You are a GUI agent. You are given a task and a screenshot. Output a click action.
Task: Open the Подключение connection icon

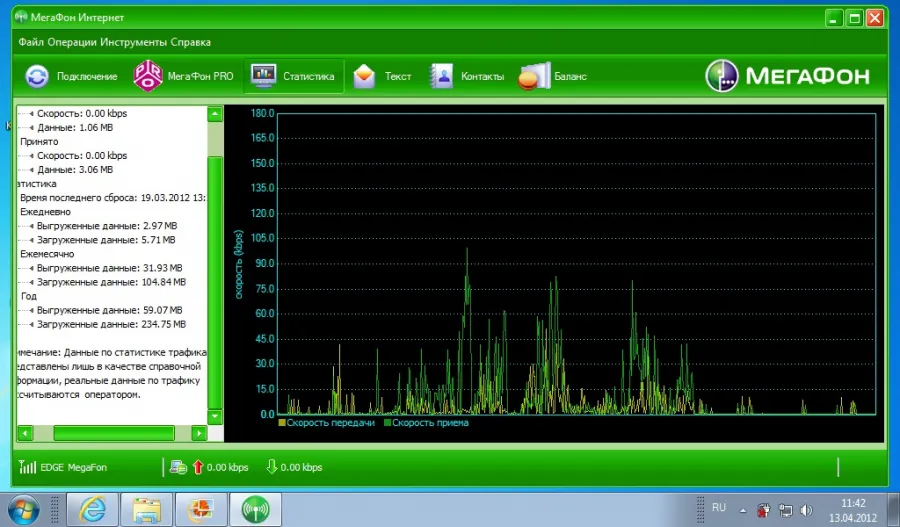coord(37,76)
